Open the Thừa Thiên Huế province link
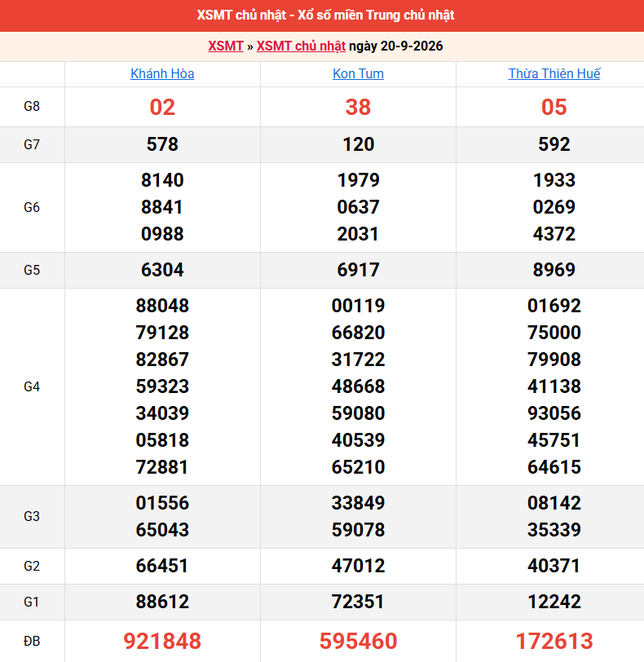The height and width of the screenshot is (662, 644). coord(554,74)
